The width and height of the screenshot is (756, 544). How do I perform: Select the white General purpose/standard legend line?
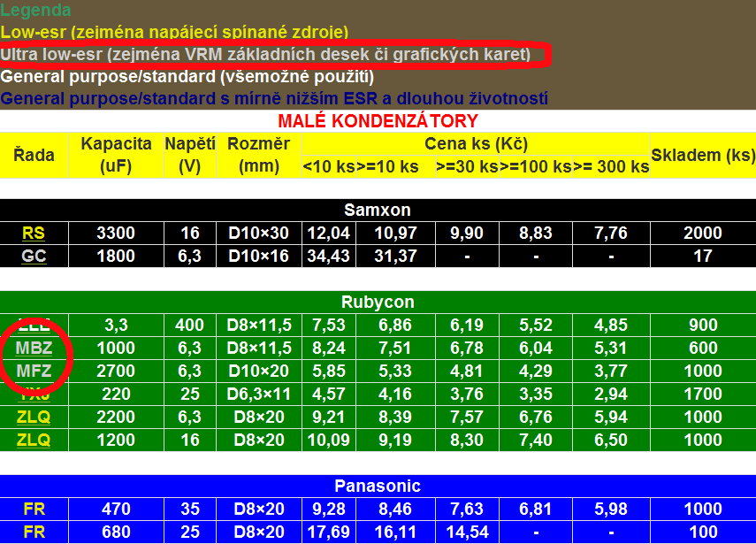[187, 77]
